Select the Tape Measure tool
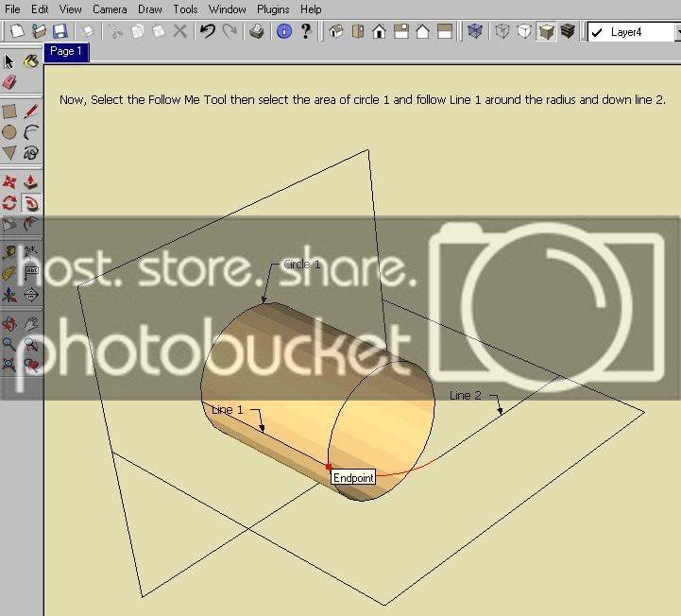Screen dimensions: 681x616 click(9, 252)
